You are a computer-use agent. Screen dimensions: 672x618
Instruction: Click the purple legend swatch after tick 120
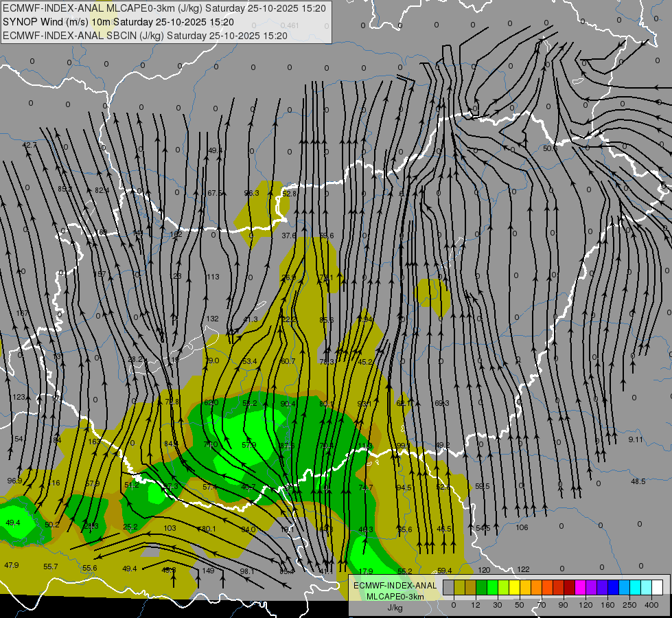(592, 587)
